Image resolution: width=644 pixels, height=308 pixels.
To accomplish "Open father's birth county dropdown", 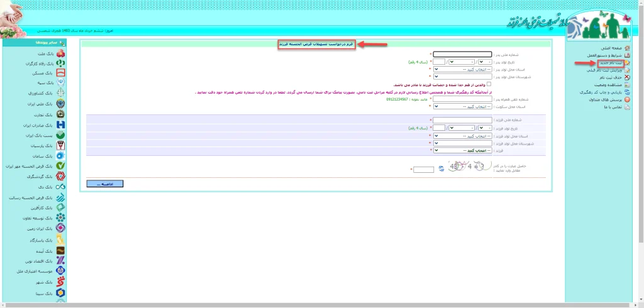I will pyautogui.click(x=463, y=77).
